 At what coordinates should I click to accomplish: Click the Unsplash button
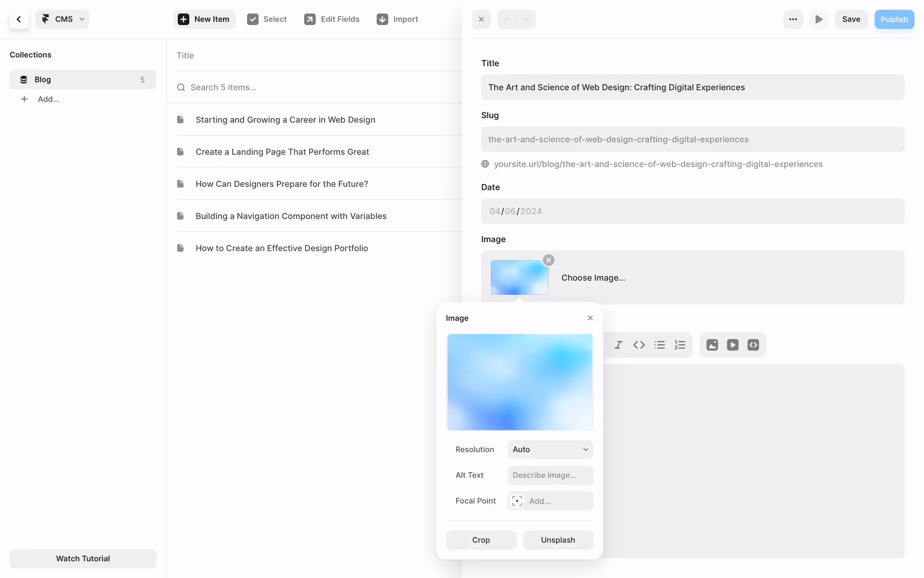(558, 540)
